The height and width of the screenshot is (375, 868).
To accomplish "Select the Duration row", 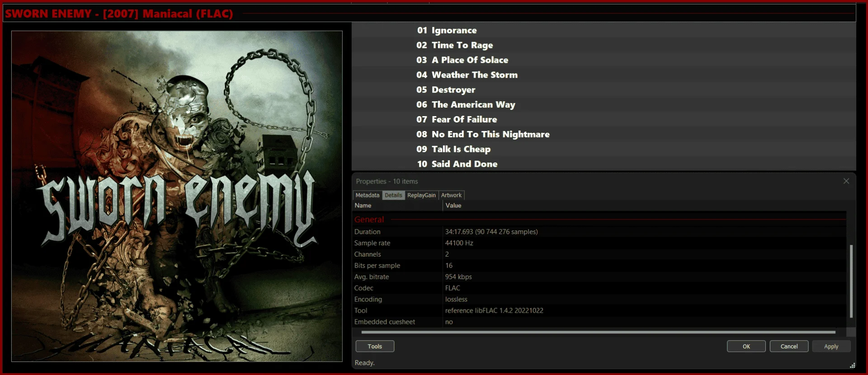I will [599, 232].
